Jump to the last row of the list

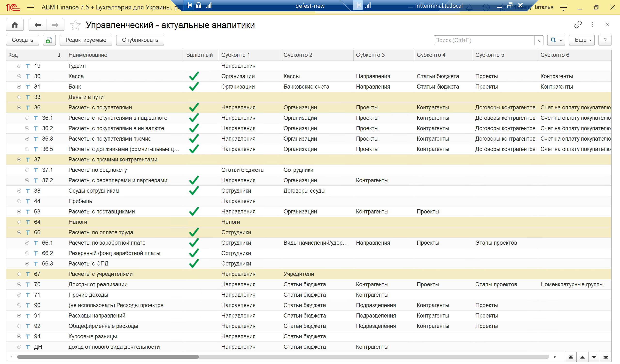(x=605, y=357)
